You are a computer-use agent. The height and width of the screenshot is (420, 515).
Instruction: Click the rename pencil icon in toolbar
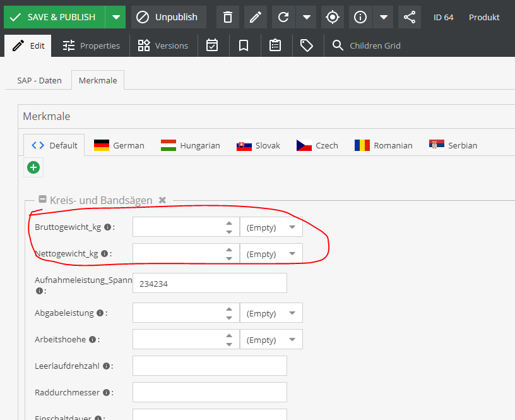click(256, 17)
